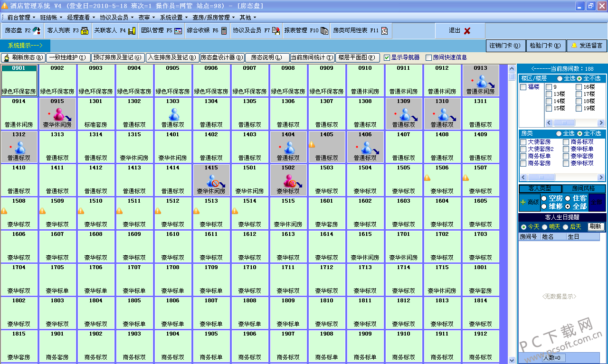Click the 一致性维护 (Y) button
The image size is (608, 364).
[x=68, y=57]
